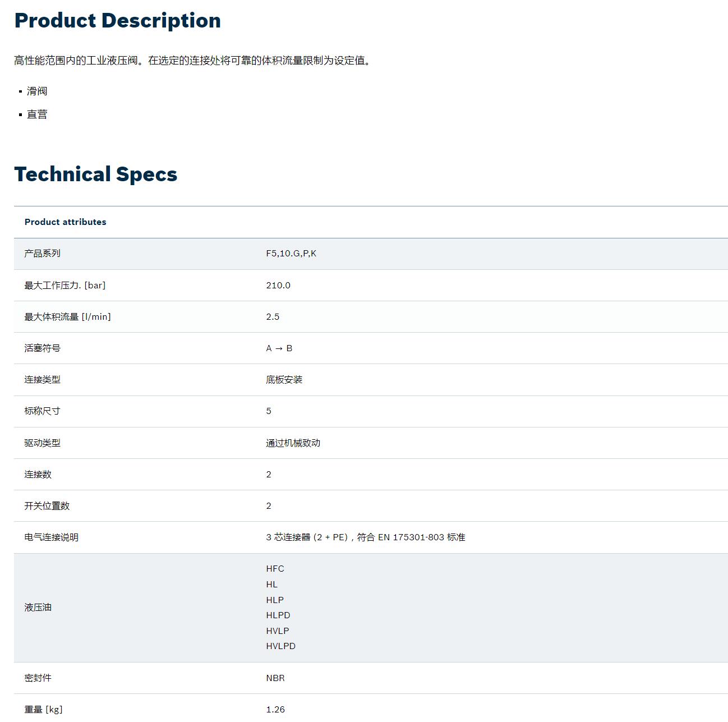Viewport: 728px width, 722px height.
Task: Click the 标称尺寸 row label
Action: (x=42, y=411)
